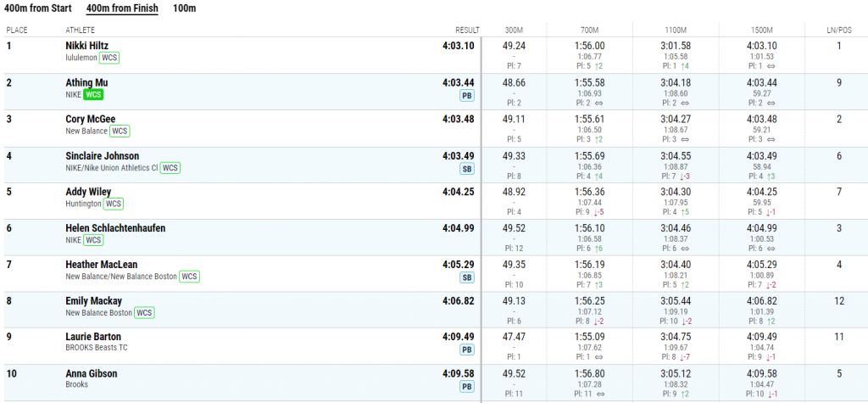This screenshot has width=868, height=403.
Task: Open Nikki Hiltz athlete profile
Action: (87, 46)
